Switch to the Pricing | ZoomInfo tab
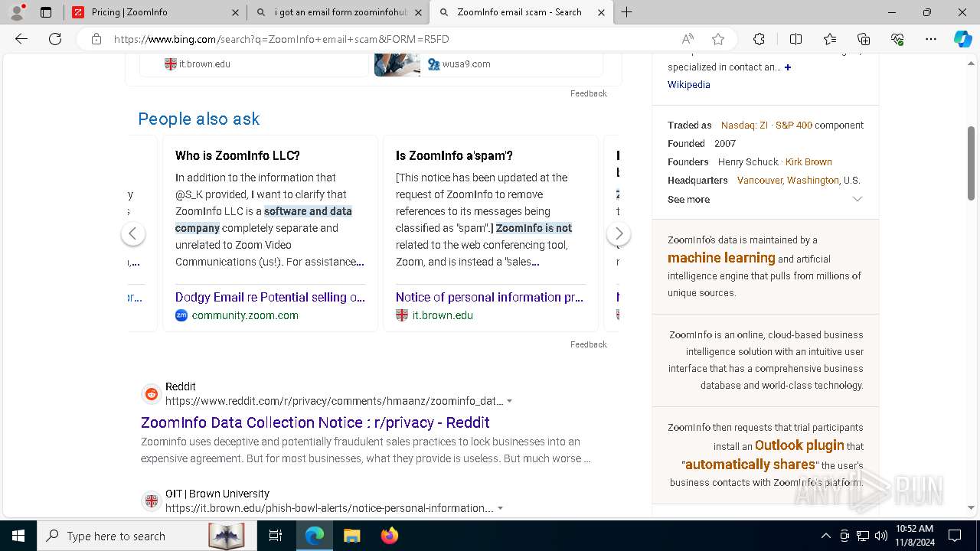Image resolution: width=980 pixels, height=551 pixels. [x=155, y=12]
